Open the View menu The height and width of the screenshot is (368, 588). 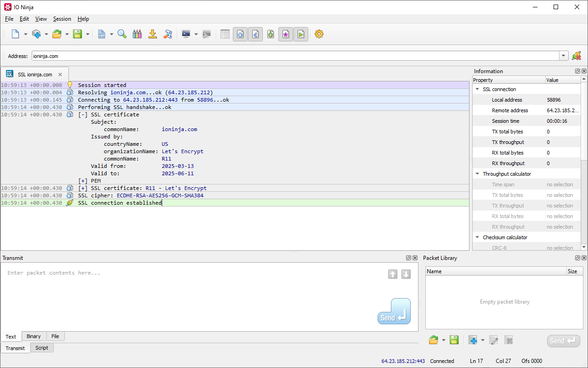tap(41, 19)
